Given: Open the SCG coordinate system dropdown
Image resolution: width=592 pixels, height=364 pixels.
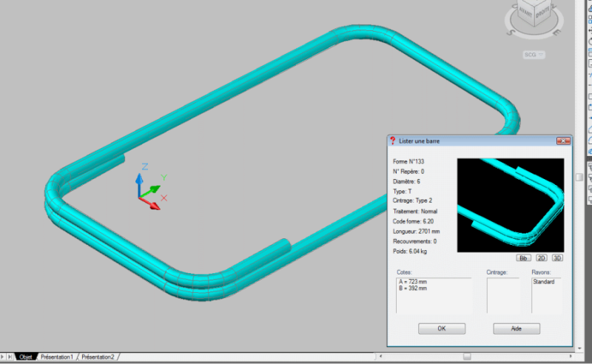Looking at the screenshot, I should coord(534,54).
